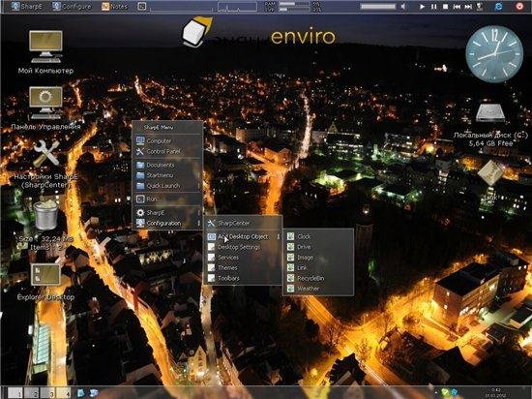Click the gear icon next to SharpE
The height and width of the screenshot is (399, 532).
coord(140,212)
